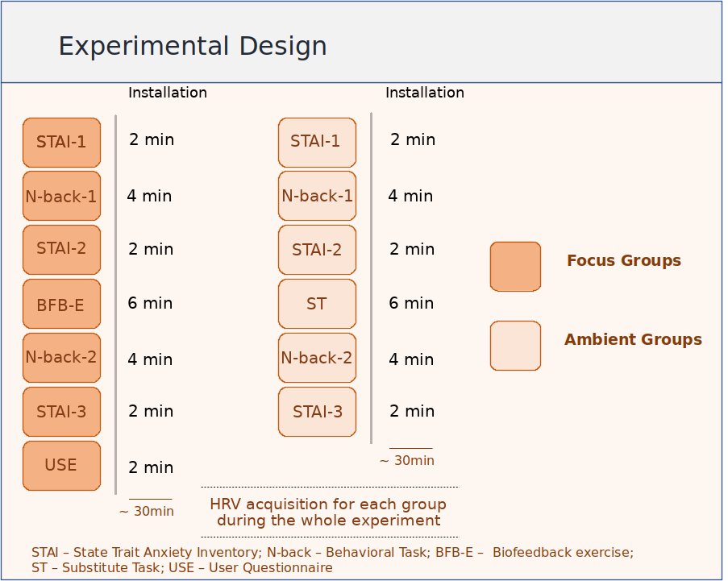Click the Focus Groups legend color swatch
This screenshot has width=728, height=581.
tap(515, 267)
